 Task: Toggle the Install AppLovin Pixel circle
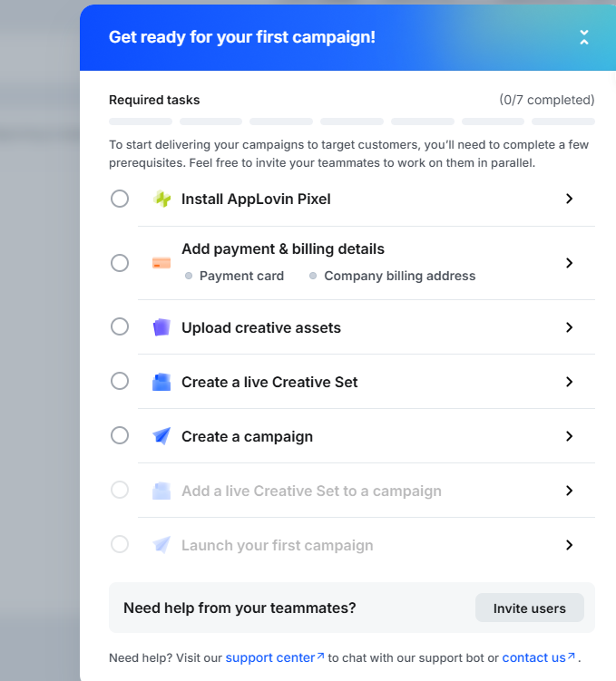click(x=120, y=199)
